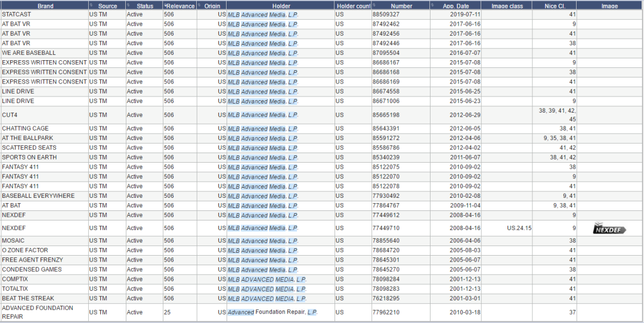Click application number 85122075

386,167
